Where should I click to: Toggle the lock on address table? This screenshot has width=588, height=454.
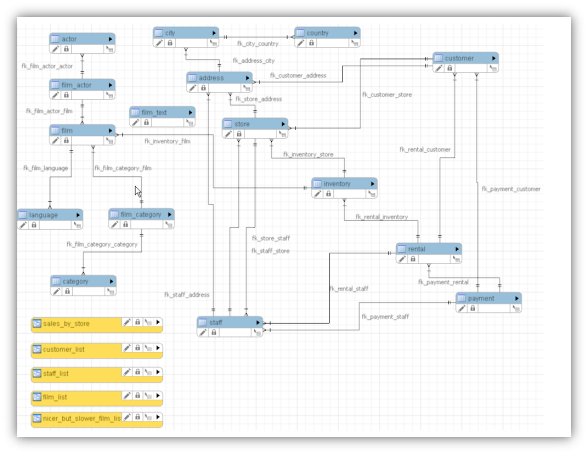coord(203,88)
